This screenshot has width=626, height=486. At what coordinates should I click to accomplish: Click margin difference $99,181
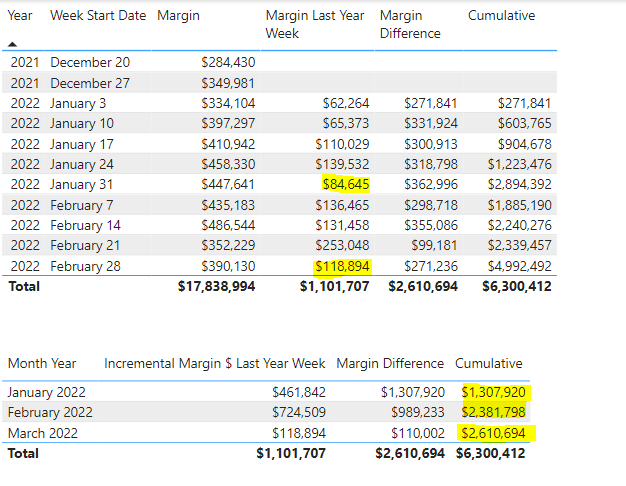(434, 245)
